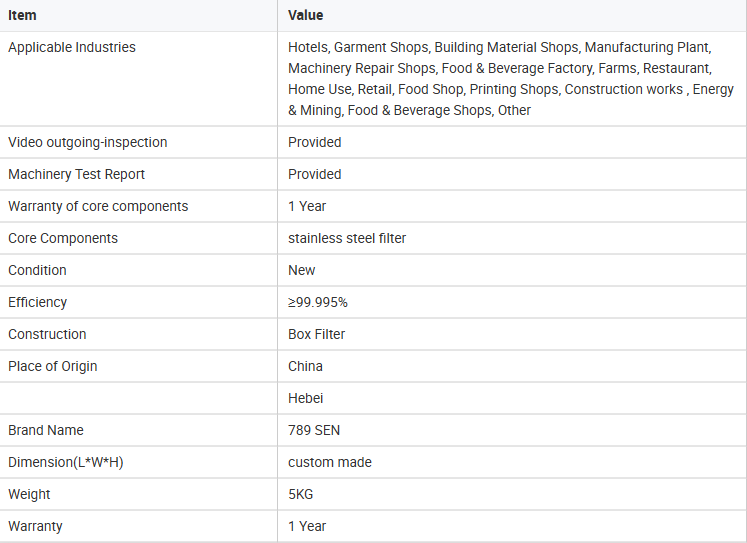This screenshot has height=543, width=747.
Task: Select the Box Filter construction value
Action: 316,334
